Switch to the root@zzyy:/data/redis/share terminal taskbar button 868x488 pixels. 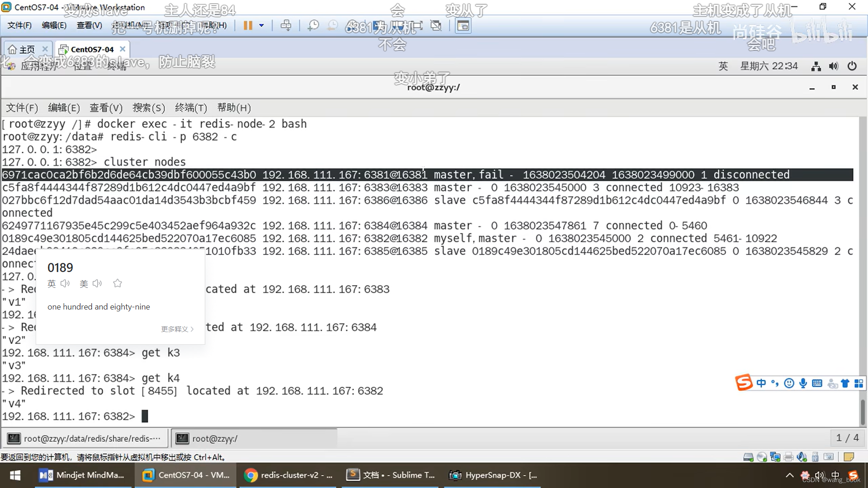pyautogui.click(x=85, y=438)
